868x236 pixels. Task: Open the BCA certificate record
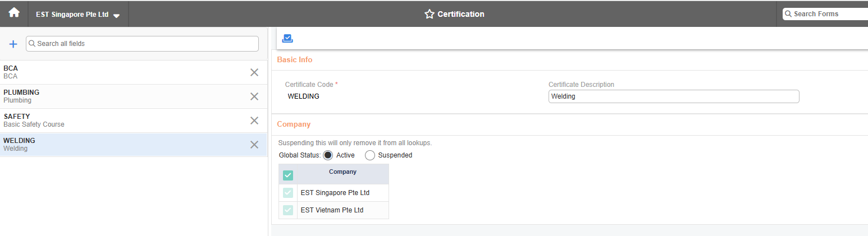[x=112, y=72]
